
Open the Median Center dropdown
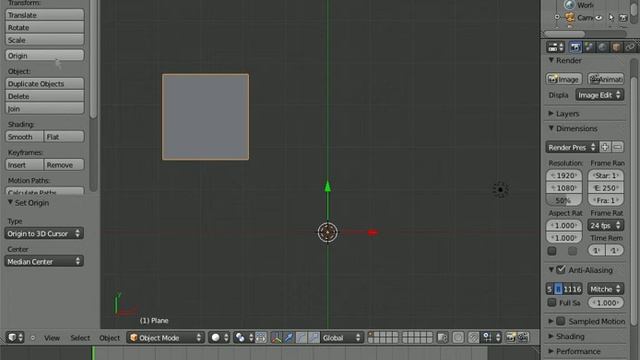coord(44,261)
